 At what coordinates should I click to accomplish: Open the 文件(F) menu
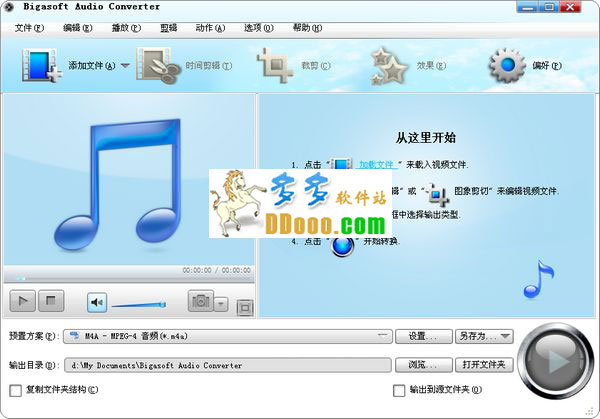pos(29,28)
